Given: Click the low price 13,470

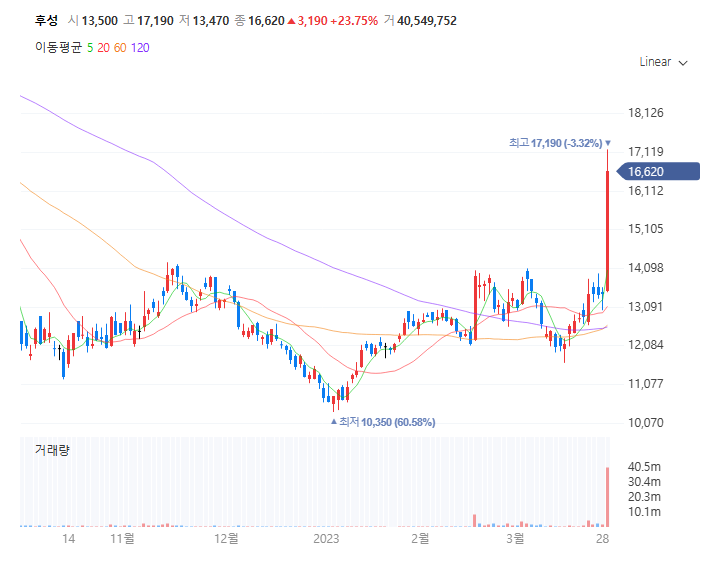Looking at the screenshot, I should (211, 21).
